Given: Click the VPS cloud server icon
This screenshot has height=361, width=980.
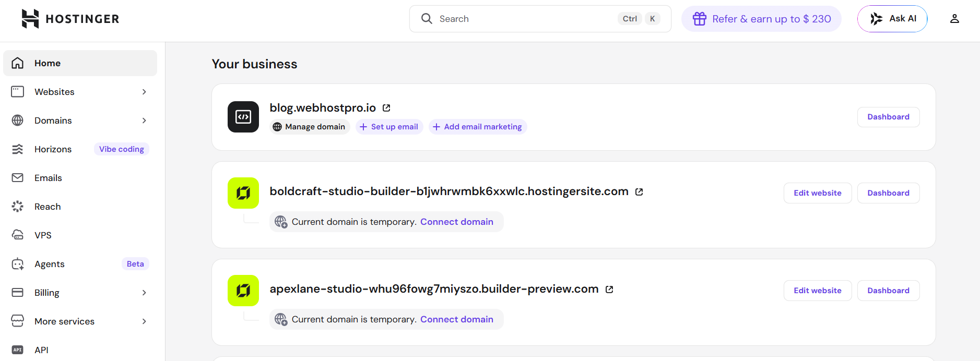Looking at the screenshot, I should tap(18, 235).
